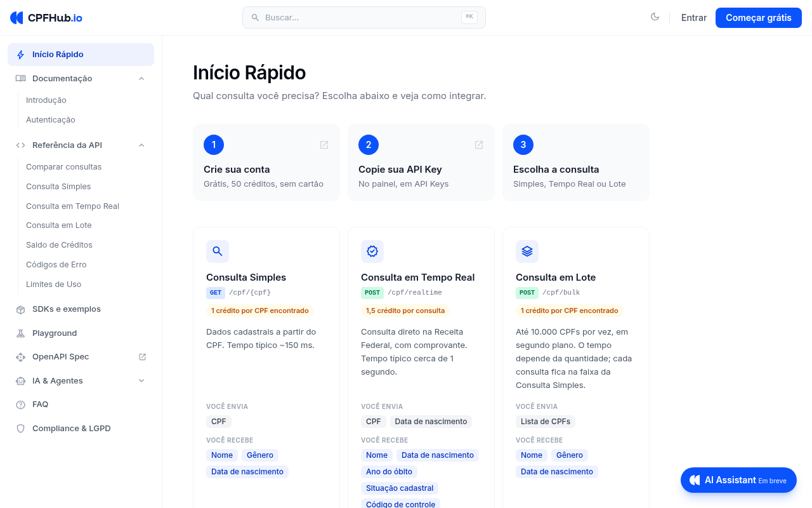
Task: Click the verified badge icon on Consulta em Tempo Real
Action: coord(372,251)
